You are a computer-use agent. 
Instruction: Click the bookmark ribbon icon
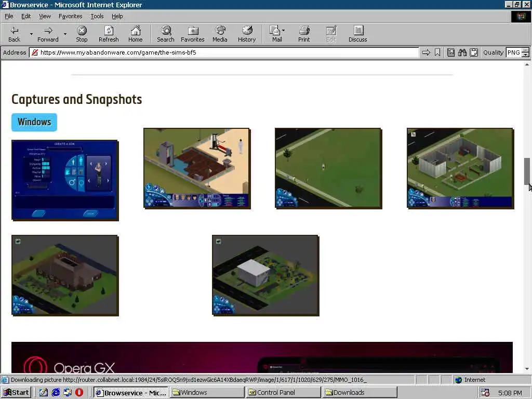pos(437,52)
